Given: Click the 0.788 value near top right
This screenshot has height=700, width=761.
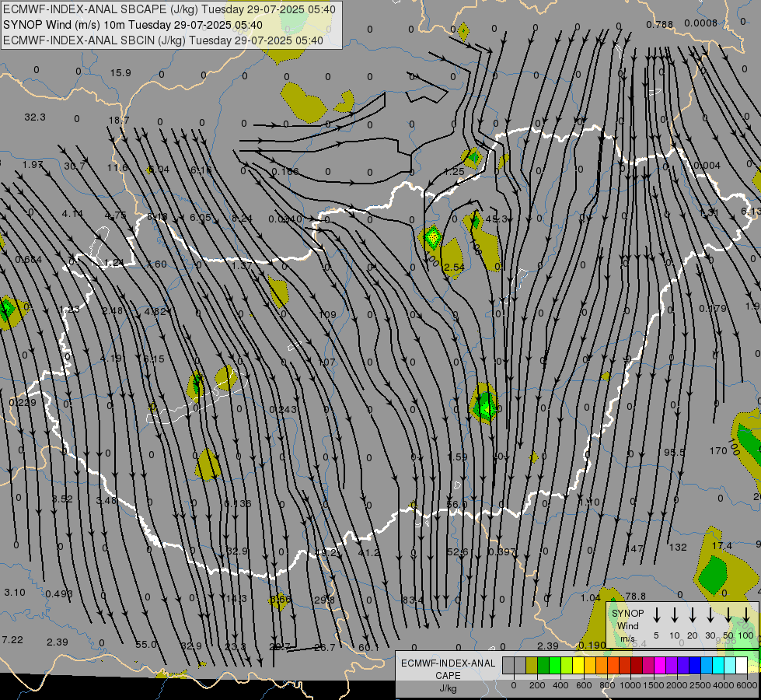Looking at the screenshot, I should 660,24.
